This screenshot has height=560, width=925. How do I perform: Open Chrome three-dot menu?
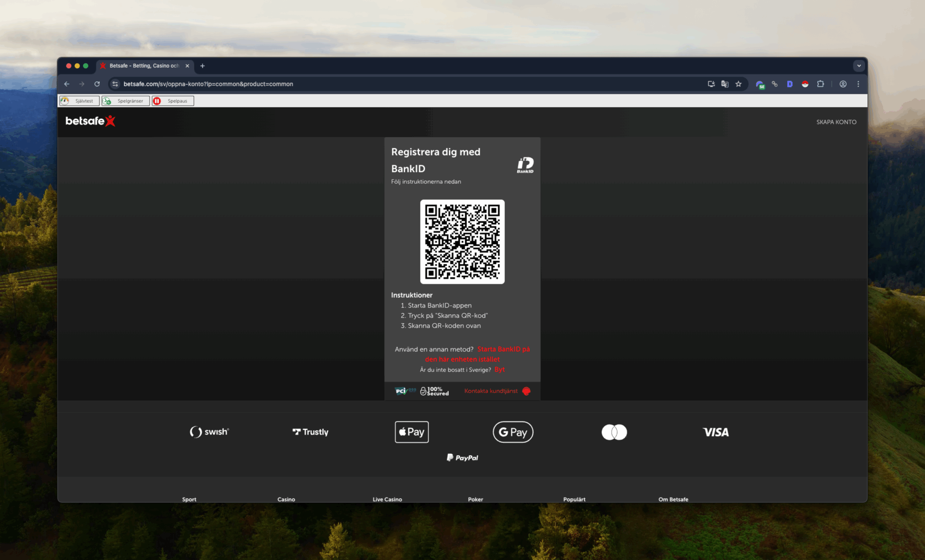coord(858,84)
